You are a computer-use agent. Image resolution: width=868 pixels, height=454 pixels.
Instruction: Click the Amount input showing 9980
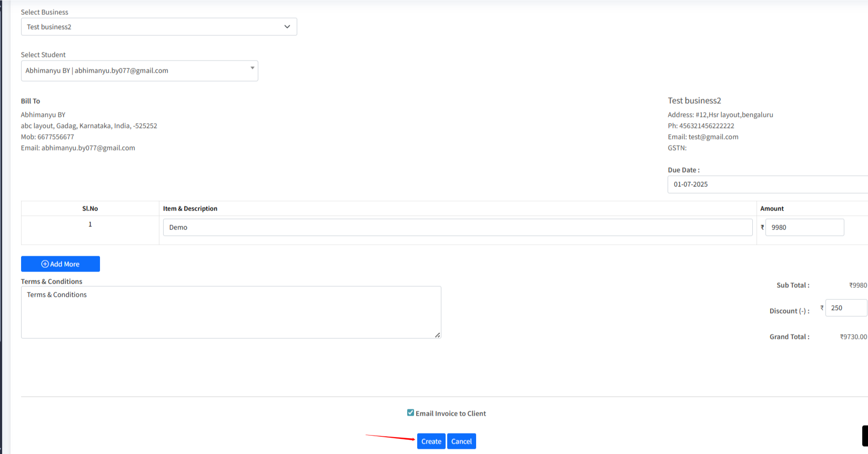pos(804,227)
